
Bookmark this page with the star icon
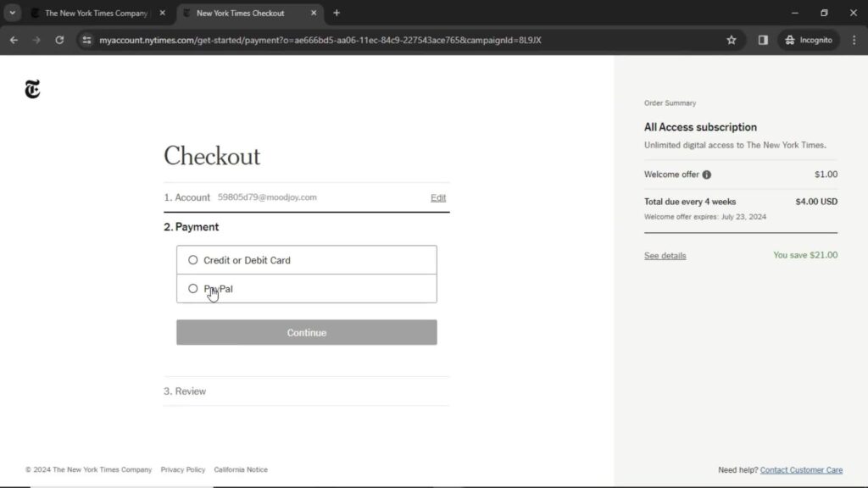(732, 40)
